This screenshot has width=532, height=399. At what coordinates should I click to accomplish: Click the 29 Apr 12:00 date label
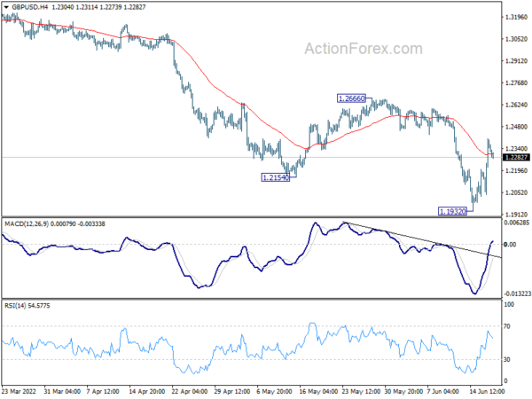[232, 392]
